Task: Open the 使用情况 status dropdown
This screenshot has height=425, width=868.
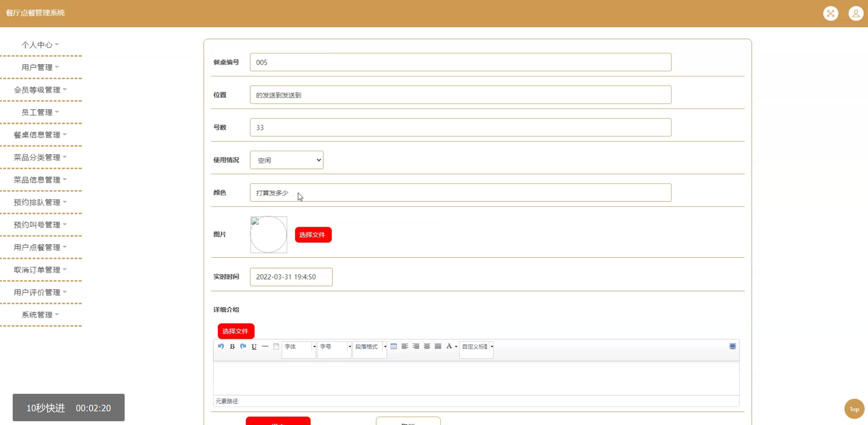Action: pos(287,160)
